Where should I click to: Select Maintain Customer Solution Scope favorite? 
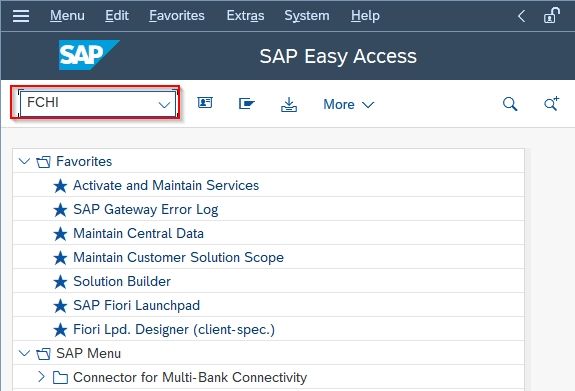[179, 258]
